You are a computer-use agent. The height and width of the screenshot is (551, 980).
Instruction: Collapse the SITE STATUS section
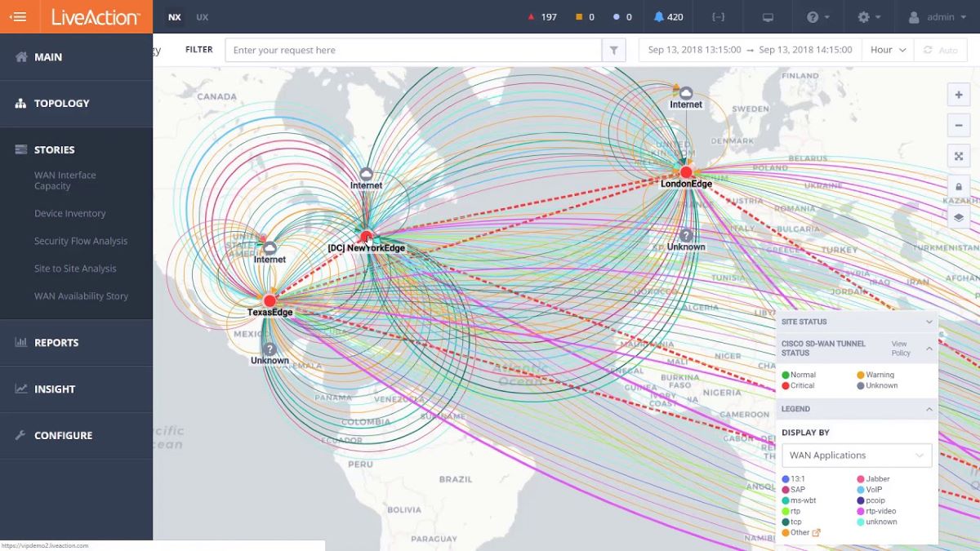point(929,322)
